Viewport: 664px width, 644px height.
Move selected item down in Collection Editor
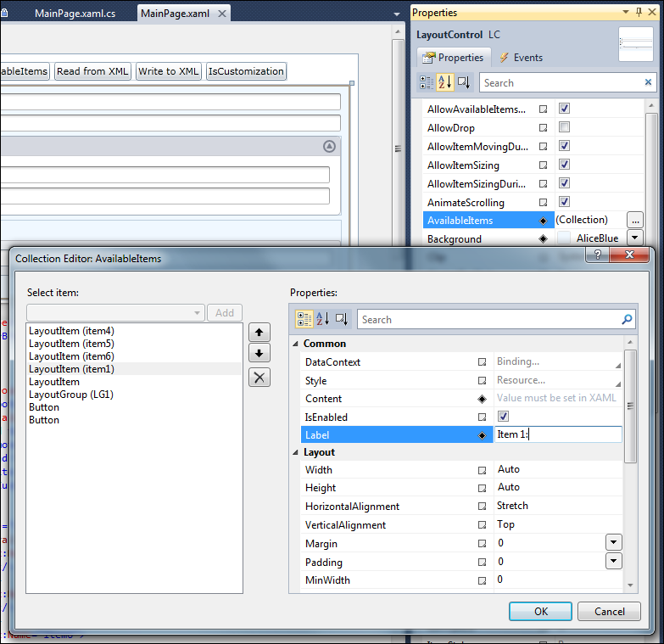[x=259, y=353]
